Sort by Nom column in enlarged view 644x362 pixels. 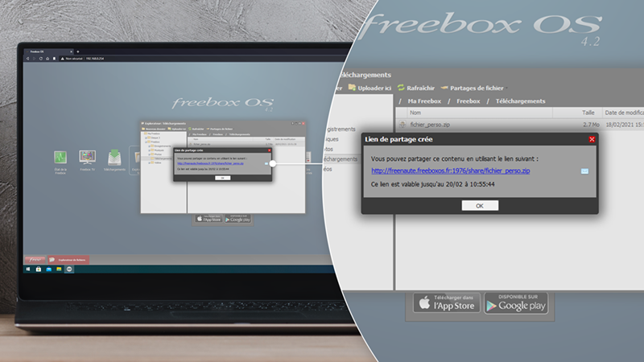tap(480, 113)
